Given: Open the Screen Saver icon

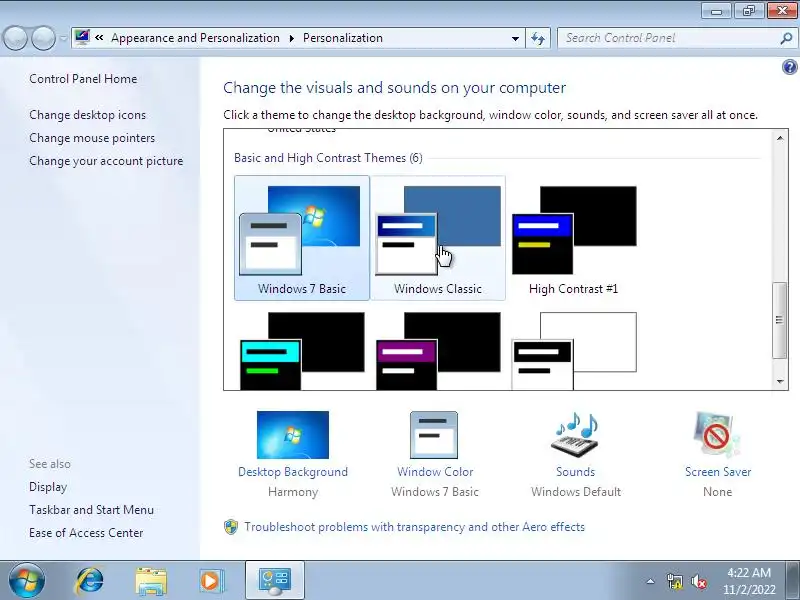Looking at the screenshot, I should click(717, 435).
